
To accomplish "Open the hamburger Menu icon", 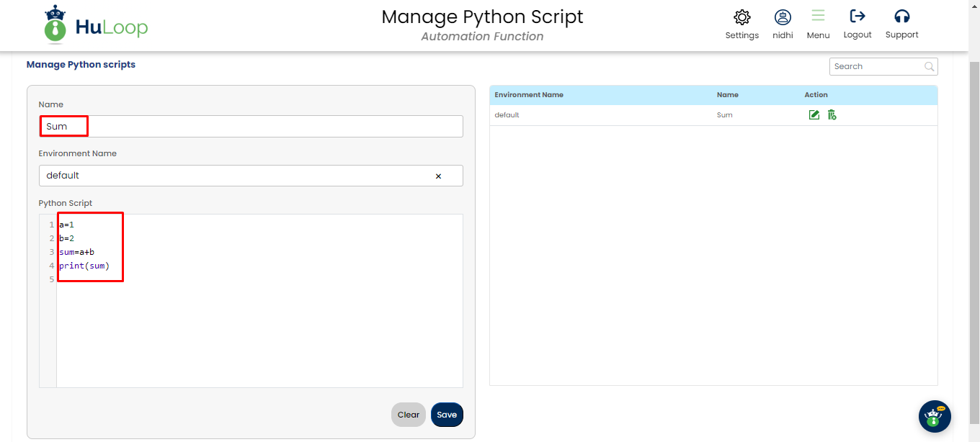I will point(818,16).
